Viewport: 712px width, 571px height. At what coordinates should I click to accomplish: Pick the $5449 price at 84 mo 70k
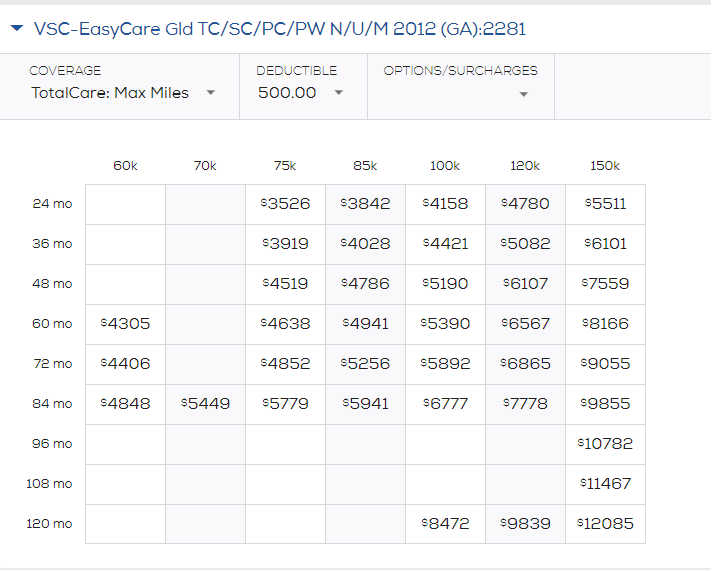205,404
